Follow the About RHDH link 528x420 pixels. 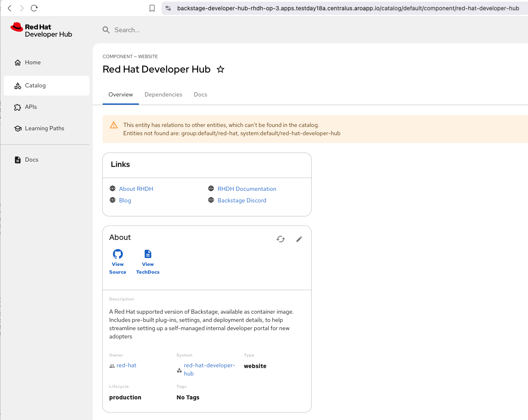tap(136, 189)
